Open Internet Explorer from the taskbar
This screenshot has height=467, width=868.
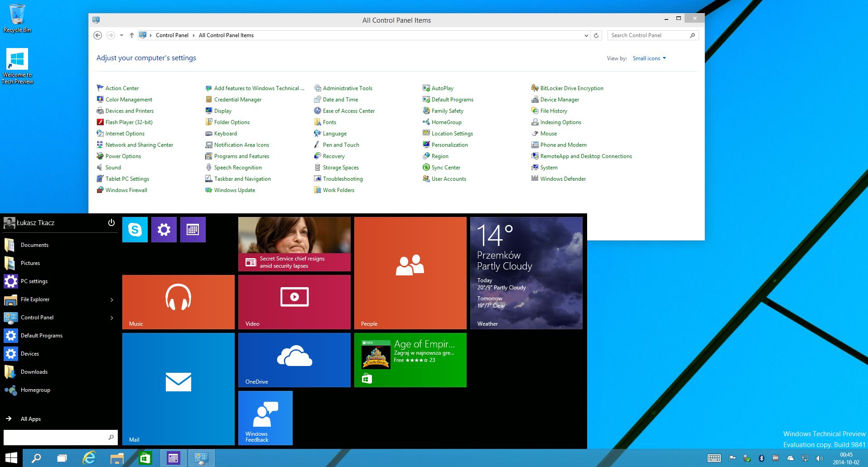[x=89, y=458]
